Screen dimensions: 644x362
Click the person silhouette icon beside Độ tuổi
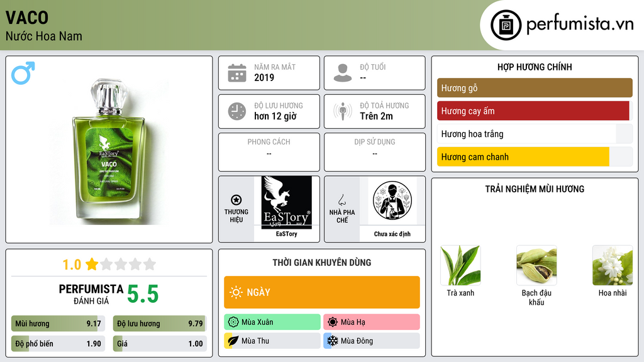[343, 73]
